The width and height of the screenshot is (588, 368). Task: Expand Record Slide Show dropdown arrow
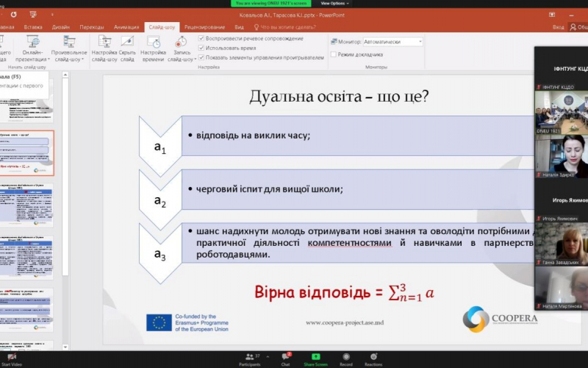point(195,60)
